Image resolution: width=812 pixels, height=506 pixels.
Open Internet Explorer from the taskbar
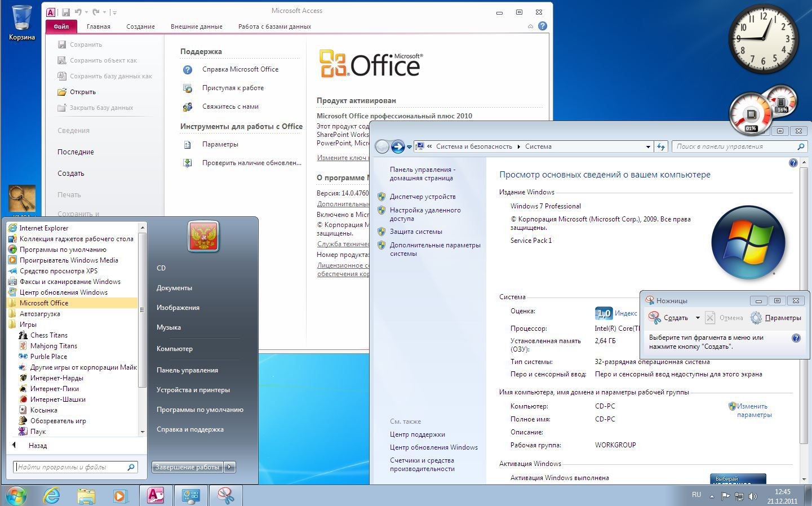(52, 495)
